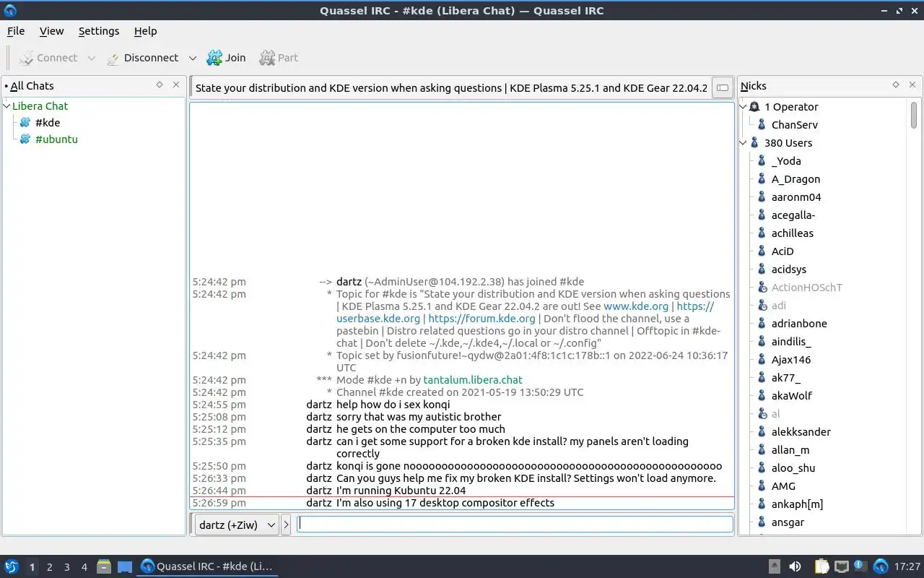Collapse the Libera Chat network tree
Viewport: 924px width, 578px height.
7,105
